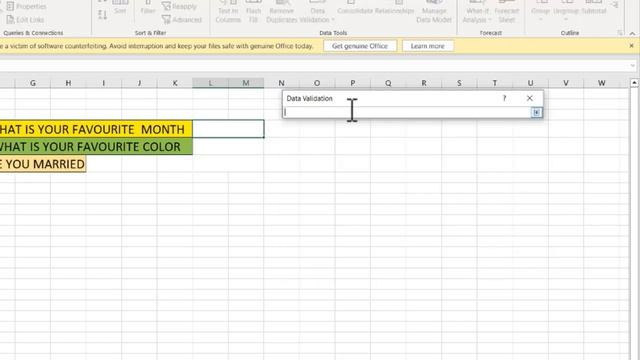Open Text to Columns tool

[x=228, y=12]
